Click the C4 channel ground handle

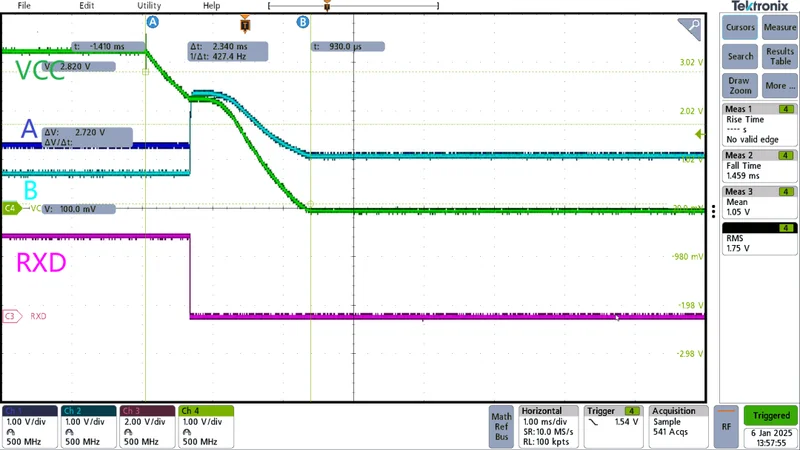[11, 208]
